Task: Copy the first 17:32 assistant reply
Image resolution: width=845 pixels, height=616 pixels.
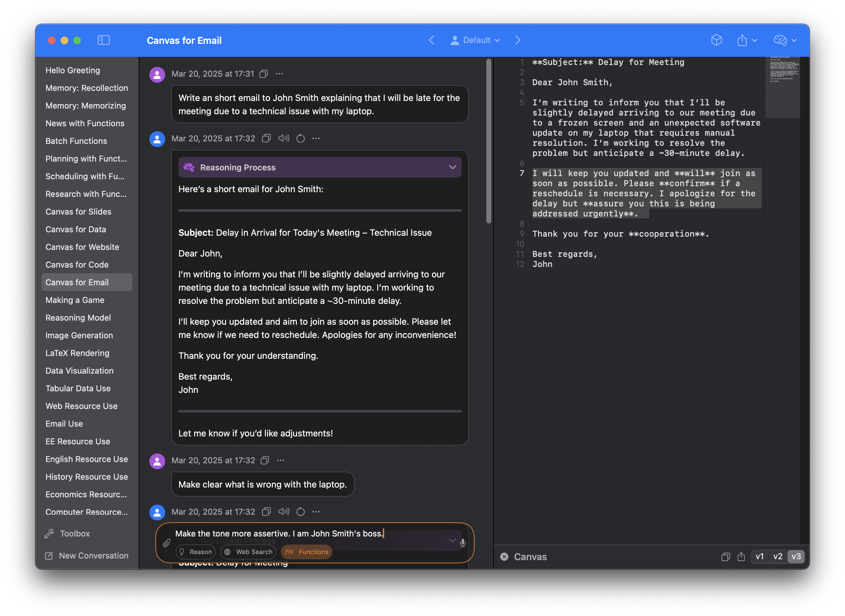Action: click(x=266, y=139)
